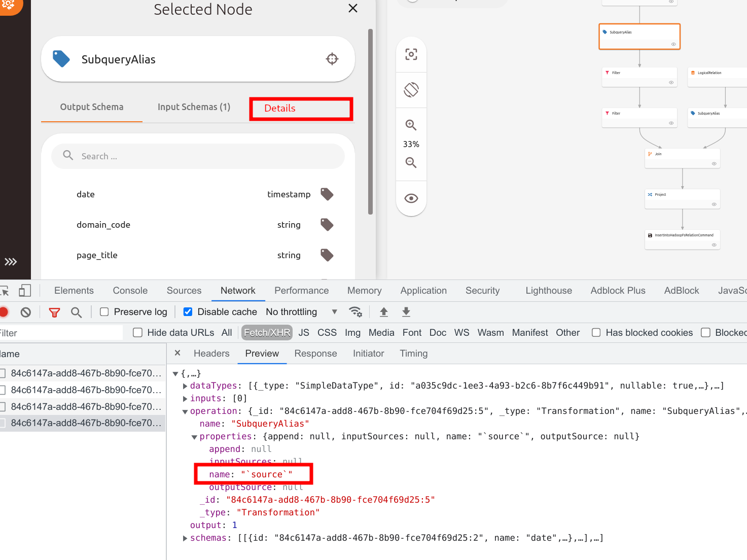Expand the dataTypes entry in Preview
The image size is (747, 560).
click(x=185, y=386)
